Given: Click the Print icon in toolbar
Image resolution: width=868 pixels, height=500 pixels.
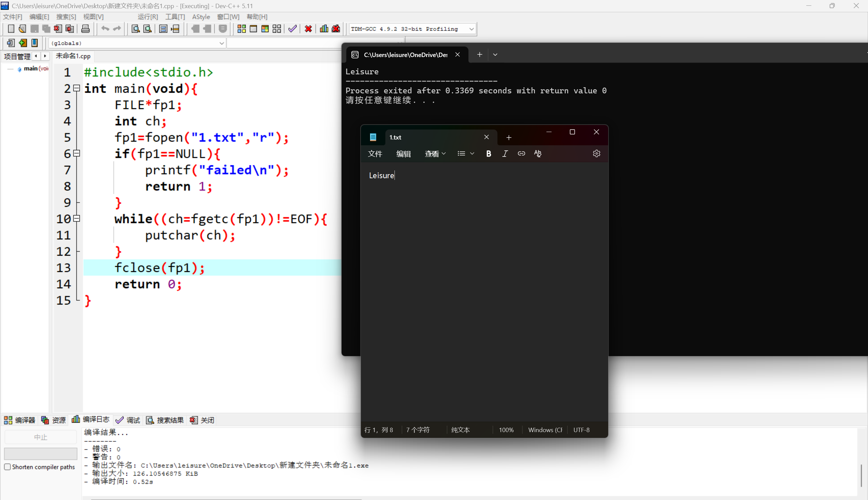Looking at the screenshot, I should 85,29.
